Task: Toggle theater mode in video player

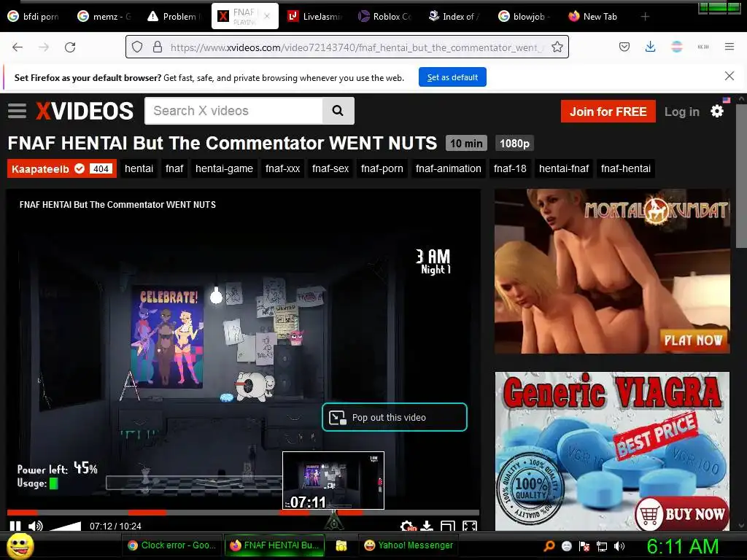Action: (x=448, y=526)
